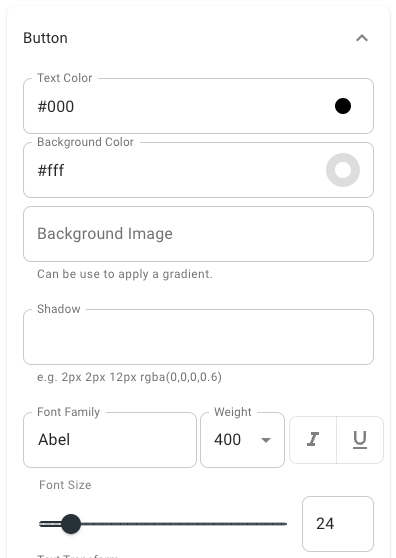This screenshot has width=396, height=558.
Task: Click the Font Size number box showing 24
Action: 338,524
